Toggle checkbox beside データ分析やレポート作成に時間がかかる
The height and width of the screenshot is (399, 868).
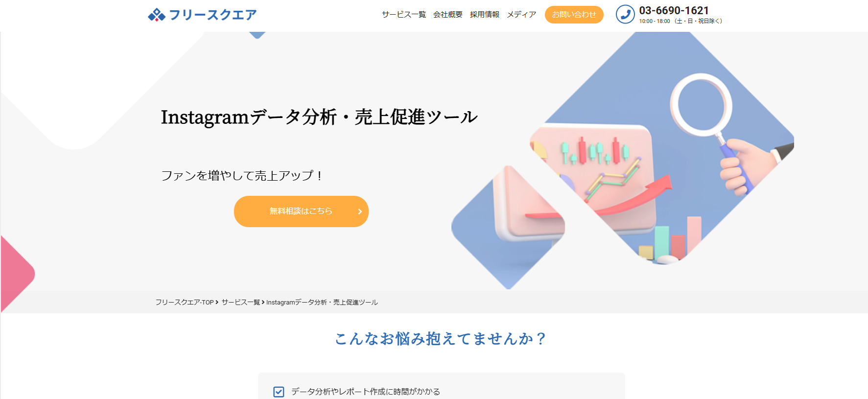pos(279,392)
